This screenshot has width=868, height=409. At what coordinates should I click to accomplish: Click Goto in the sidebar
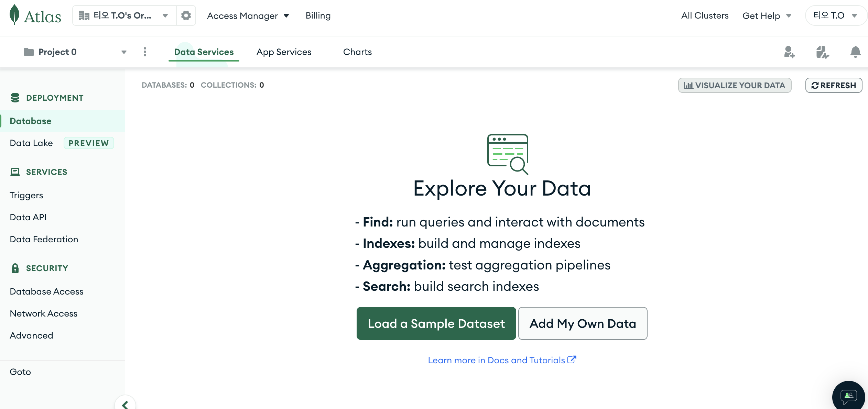[x=20, y=372]
